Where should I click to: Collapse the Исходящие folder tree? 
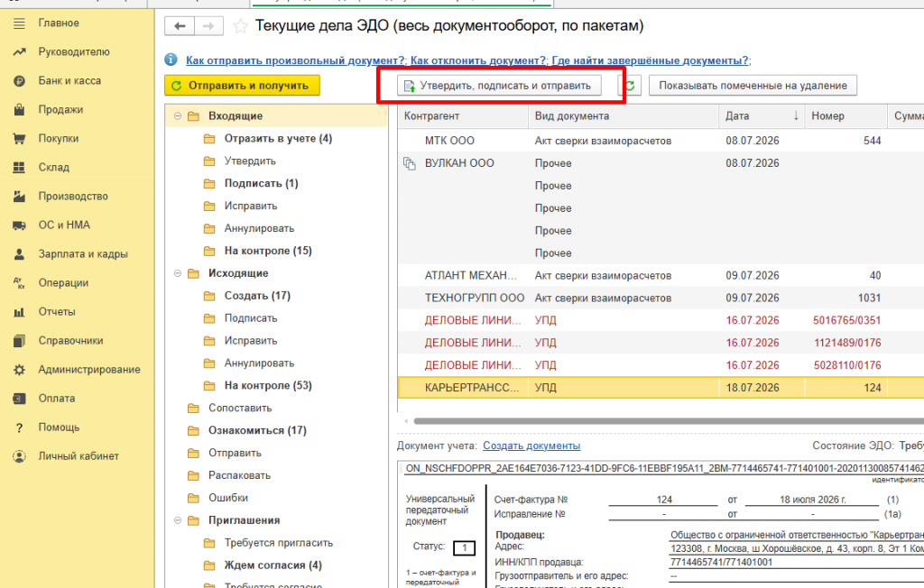[x=178, y=273]
